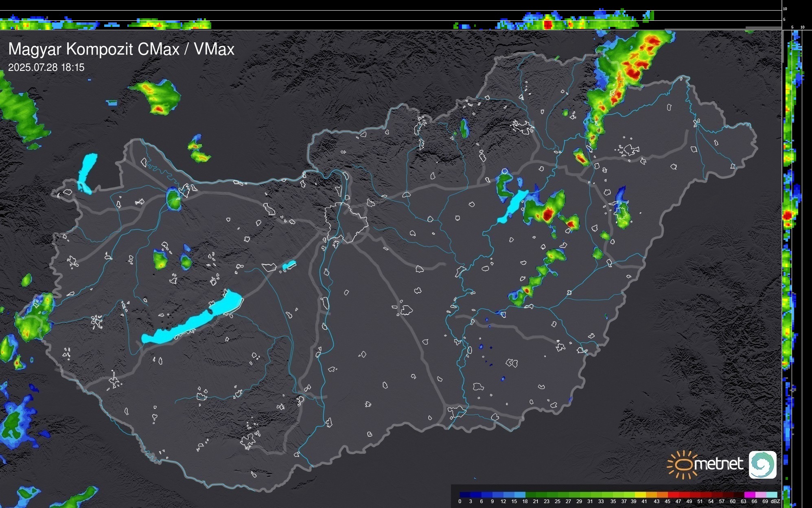The height and width of the screenshot is (508, 812).
Task: Click the Magyar Kompozit CMax / VMax title
Action: (121, 49)
